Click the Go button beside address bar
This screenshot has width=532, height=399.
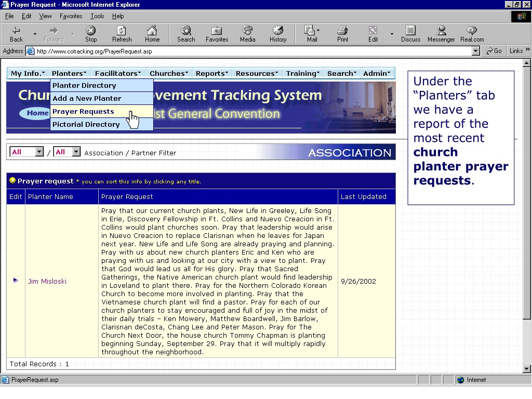coord(494,51)
